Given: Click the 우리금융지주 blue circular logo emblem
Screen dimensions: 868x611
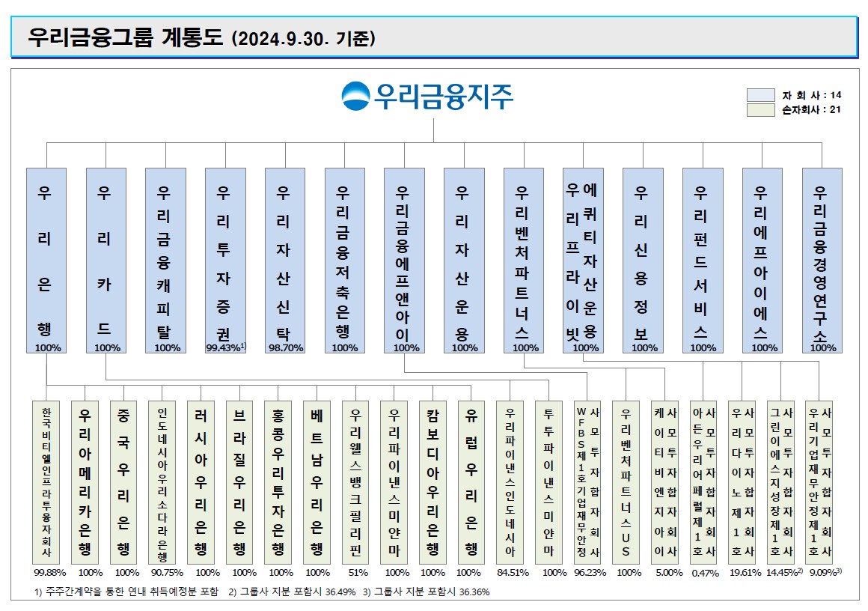Looking at the screenshot, I should [x=355, y=96].
